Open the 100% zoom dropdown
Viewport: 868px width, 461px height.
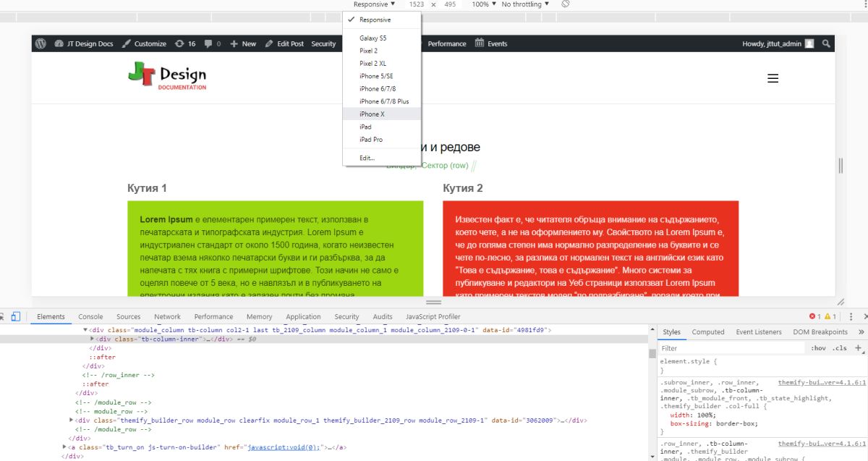(484, 4)
